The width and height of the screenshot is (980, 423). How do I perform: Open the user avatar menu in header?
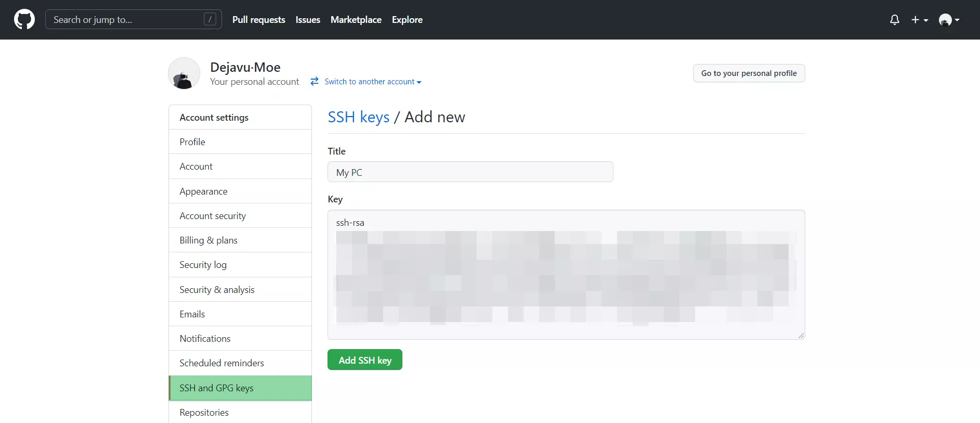pyautogui.click(x=949, y=20)
